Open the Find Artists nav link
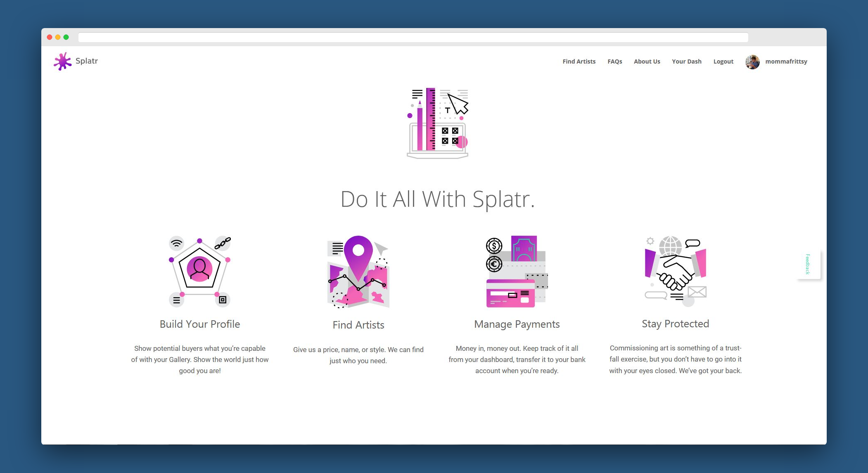Viewport: 868px width, 473px height. (x=579, y=61)
